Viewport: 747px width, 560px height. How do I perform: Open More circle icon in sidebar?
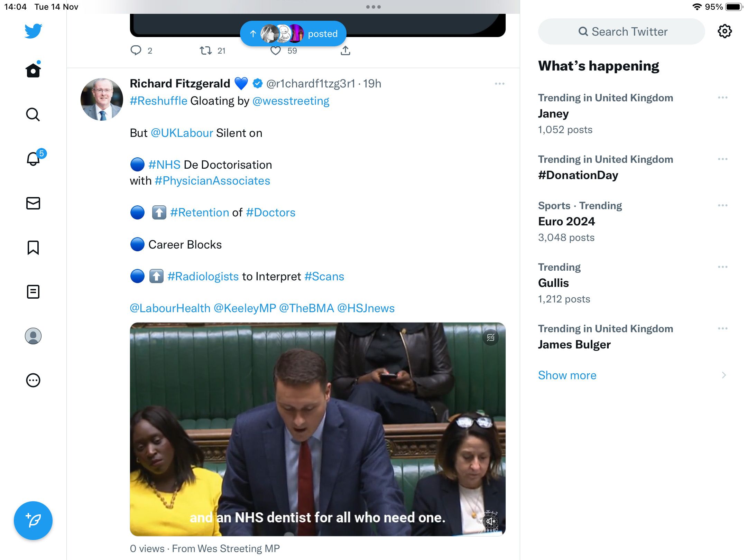pos(33,380)
